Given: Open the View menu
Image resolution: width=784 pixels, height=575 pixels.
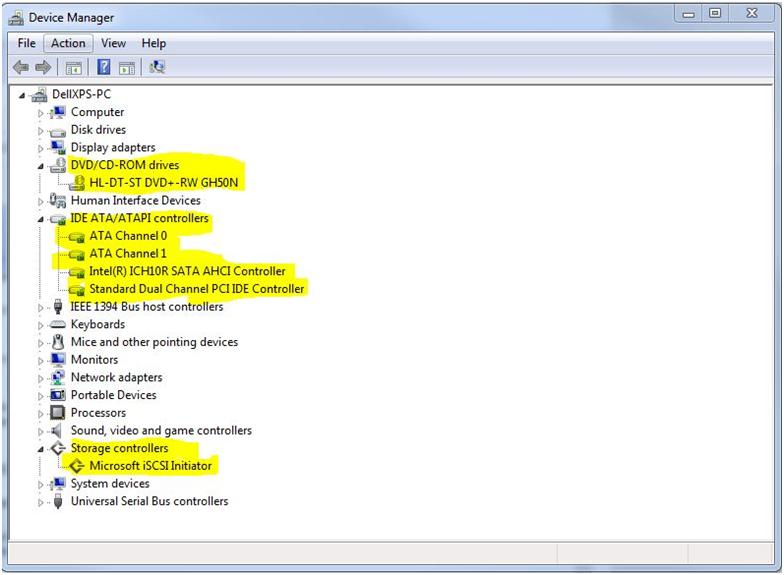Looking at the screenshot, I should point(113,43).
